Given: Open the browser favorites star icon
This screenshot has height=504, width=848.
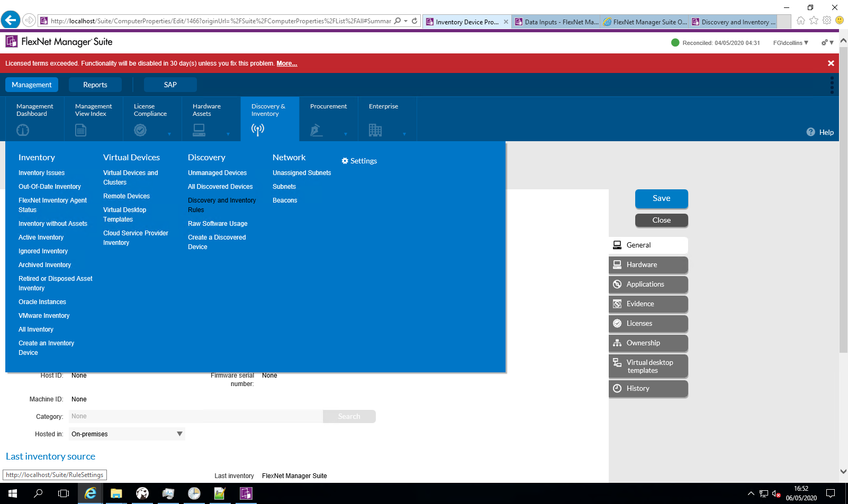Looking at the screenshot, I should [814, 21].
